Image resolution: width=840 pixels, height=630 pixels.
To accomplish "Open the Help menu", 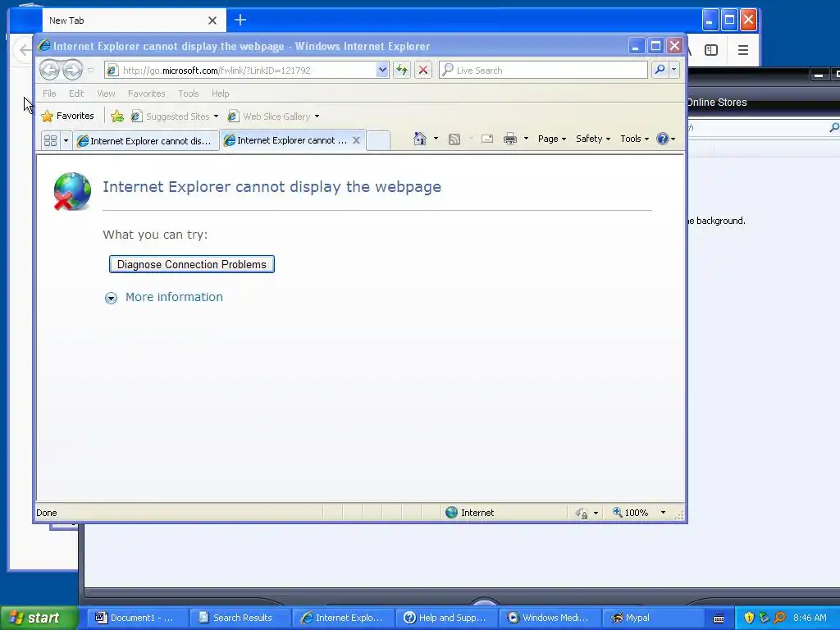I will pos(220,94).
